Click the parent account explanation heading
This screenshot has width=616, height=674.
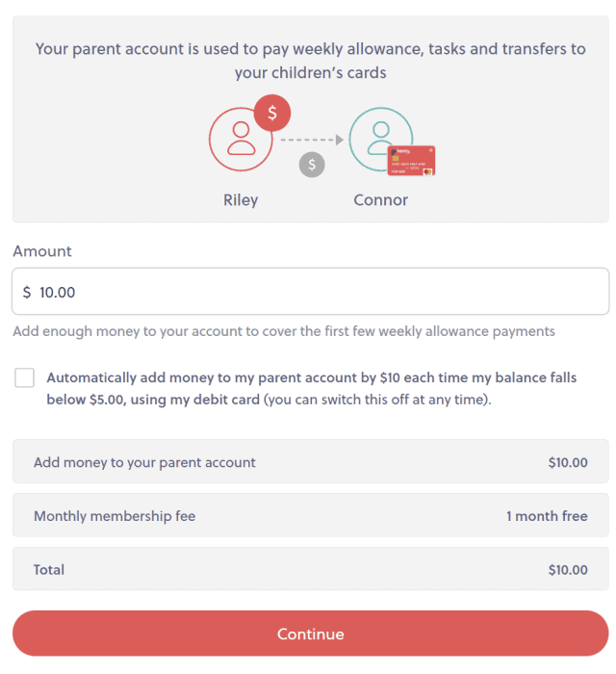[x=310, y=60]
